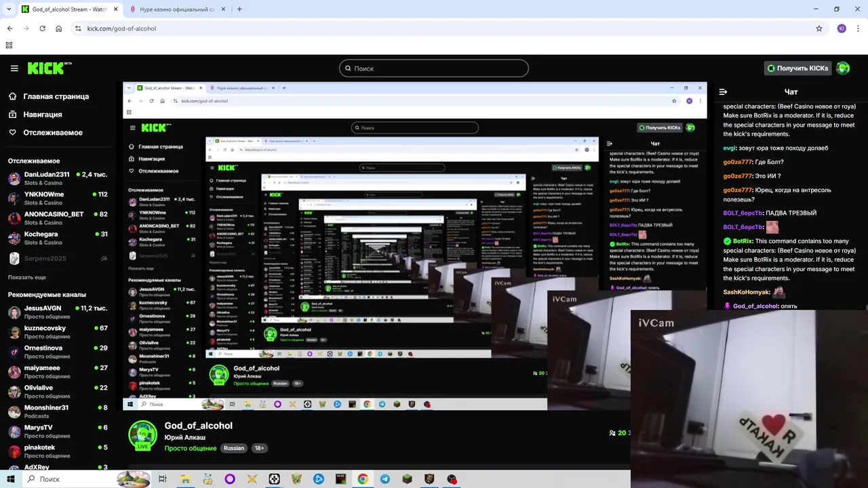Click the kick.com/god-of-alcohol address bar
This screenshot has height=488, width=868.
pos(448,28)
